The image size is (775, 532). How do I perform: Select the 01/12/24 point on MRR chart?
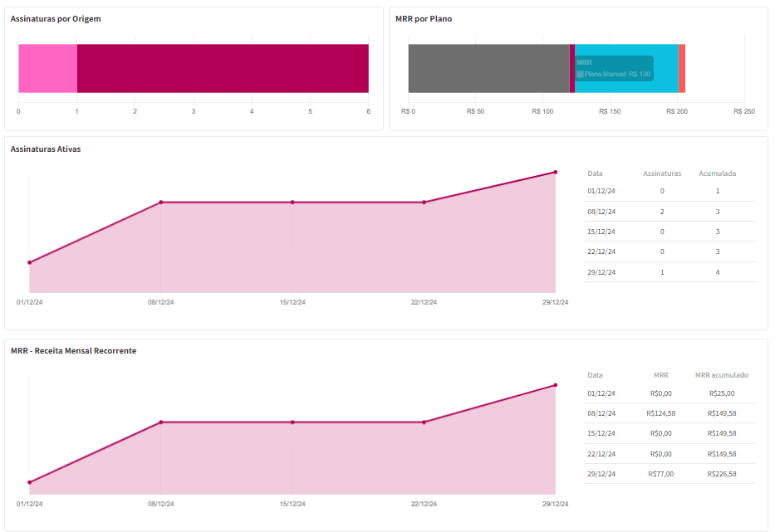30,482
